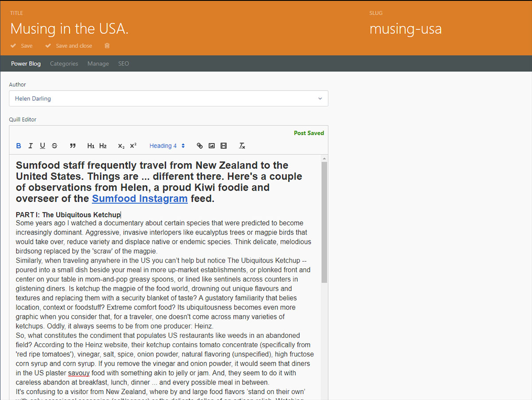Clear text formatting
Image resolution: width=532 pixels, height=400 pixels.
242,146
